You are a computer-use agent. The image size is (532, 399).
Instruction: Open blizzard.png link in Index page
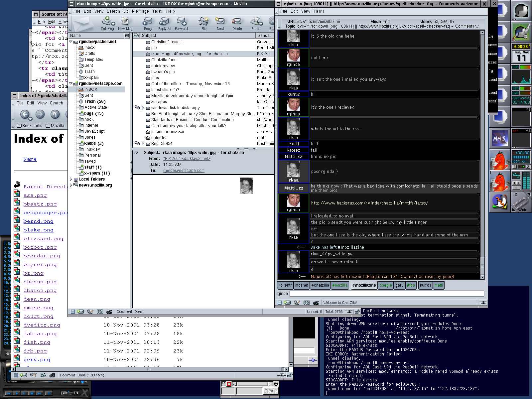(x=43, y=238)
